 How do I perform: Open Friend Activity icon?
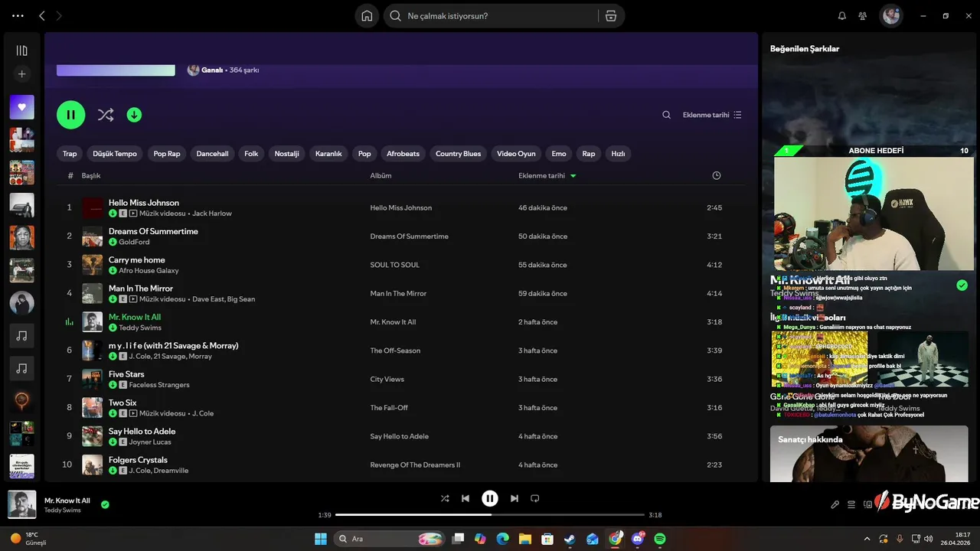coord(863,16)
